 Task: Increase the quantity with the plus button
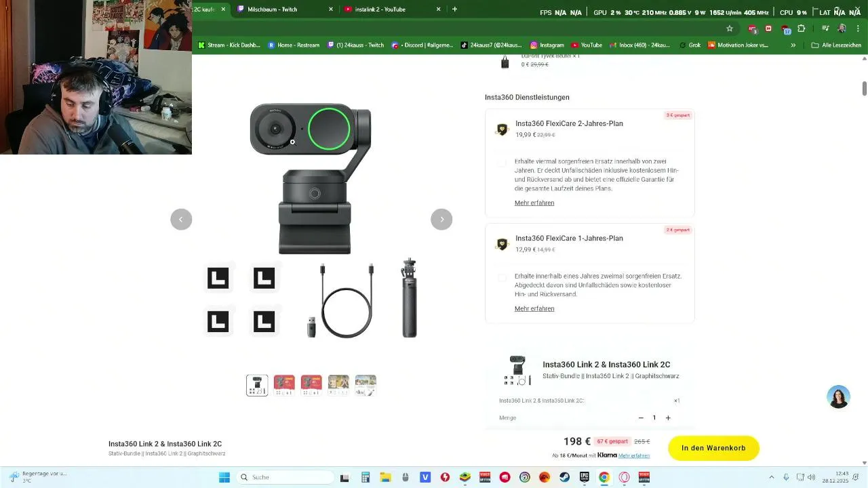click(668, 418)
